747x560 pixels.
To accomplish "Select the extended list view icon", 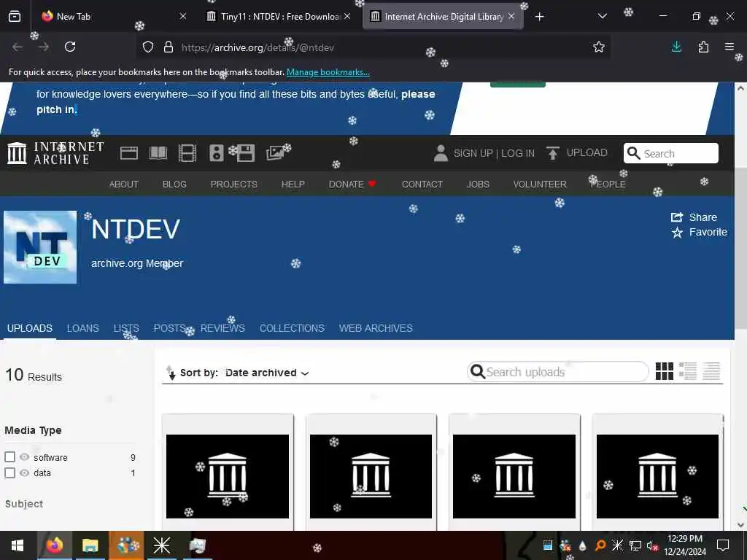I will 687,371.
